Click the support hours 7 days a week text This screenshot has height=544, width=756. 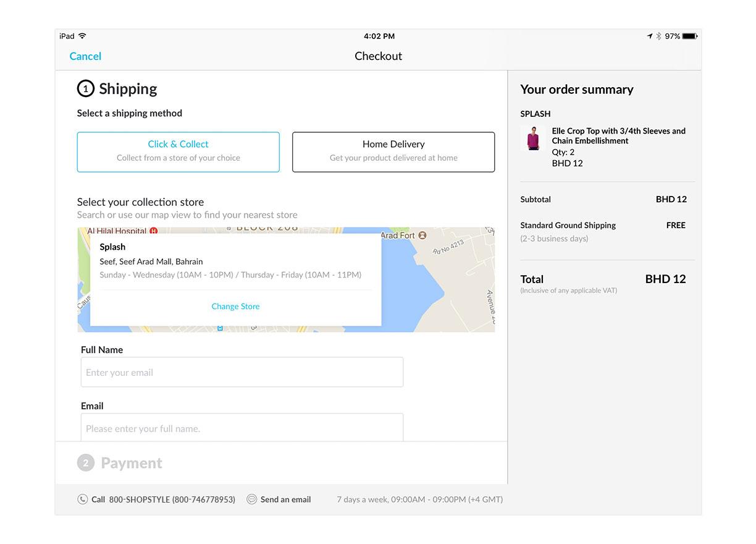click(x=419, y=499)
